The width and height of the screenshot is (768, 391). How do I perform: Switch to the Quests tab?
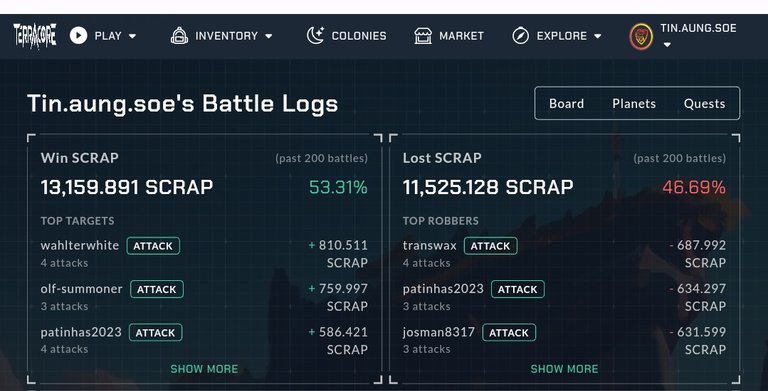(x=704, y=103)
